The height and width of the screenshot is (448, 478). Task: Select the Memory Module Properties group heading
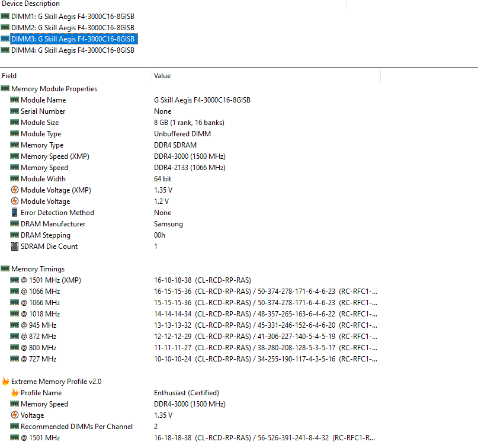coord(54,89)
